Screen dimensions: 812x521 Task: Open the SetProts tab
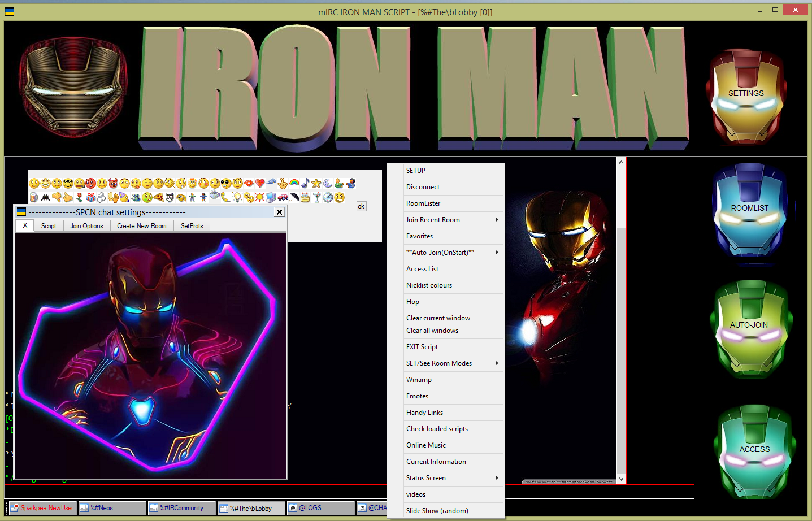tap(192, 226)
